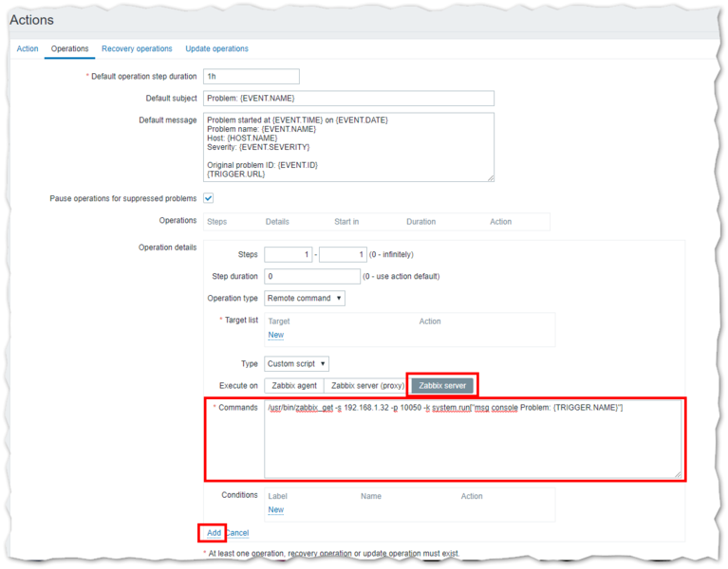Toggle Pause operations for suppressed problems checkbox
The height and width of the screenshot is (569, 728).
click(x=209, y=198)
